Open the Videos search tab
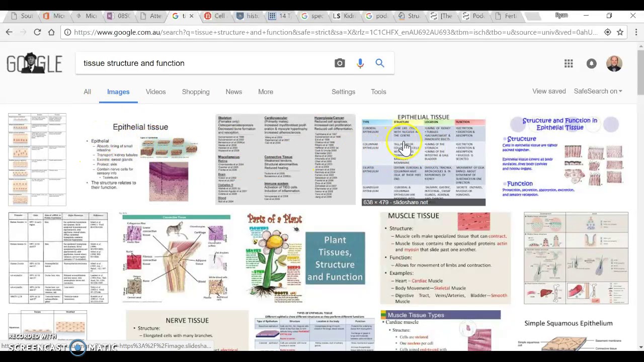The height and width of the screenshot is (362, 644). click(155, 92)
